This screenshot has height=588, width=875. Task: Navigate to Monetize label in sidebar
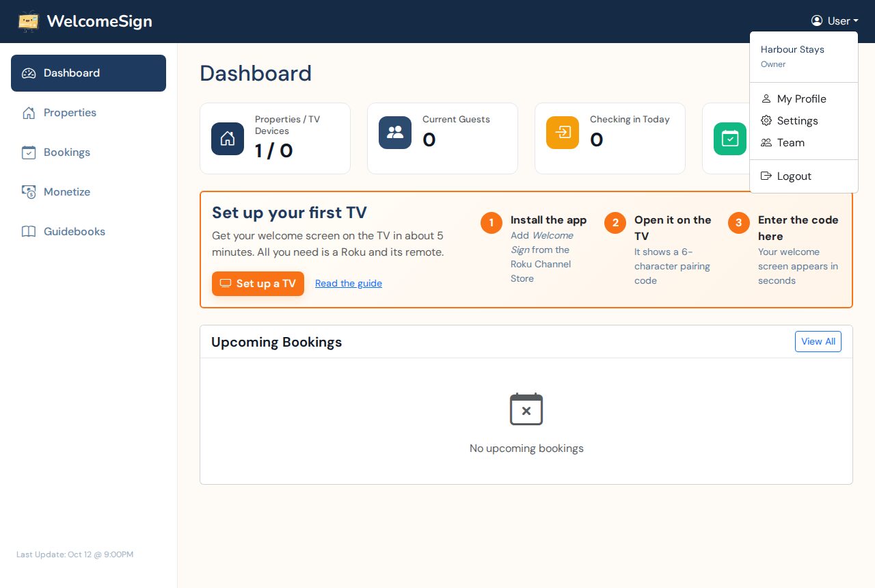[x=67, y=192]
